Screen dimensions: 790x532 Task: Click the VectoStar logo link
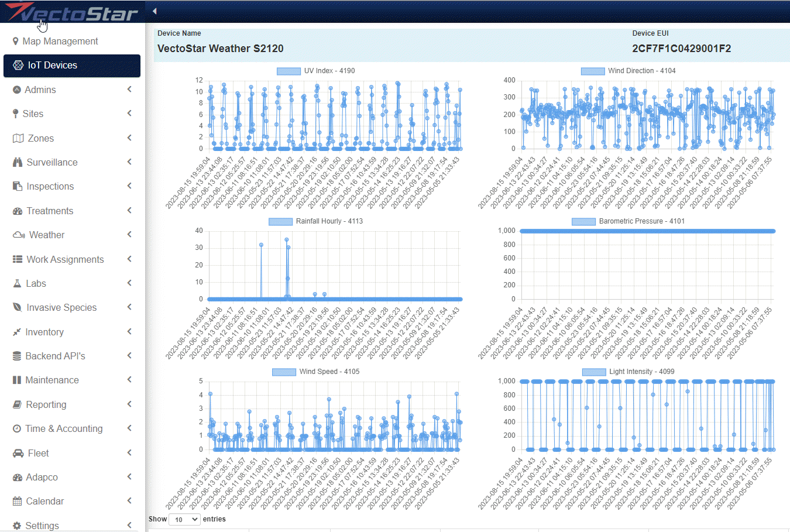[x=71, y=12]
